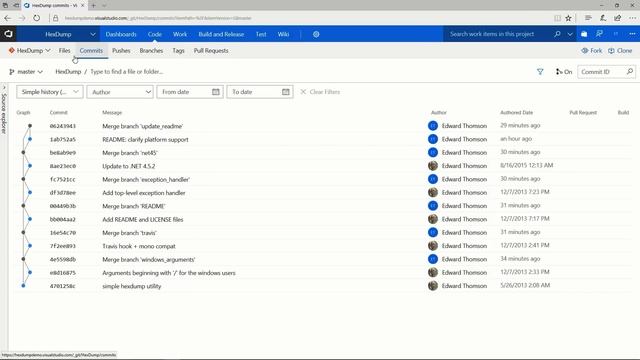Open the Work hub
The width and height of the screenshot is (640, 360).
(x=180, y=34)
